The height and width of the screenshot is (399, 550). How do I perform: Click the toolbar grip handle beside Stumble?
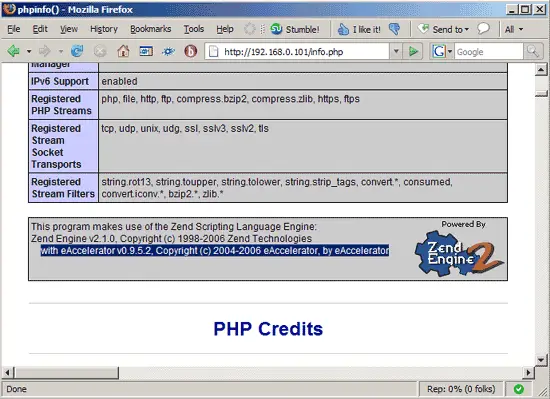262,29
